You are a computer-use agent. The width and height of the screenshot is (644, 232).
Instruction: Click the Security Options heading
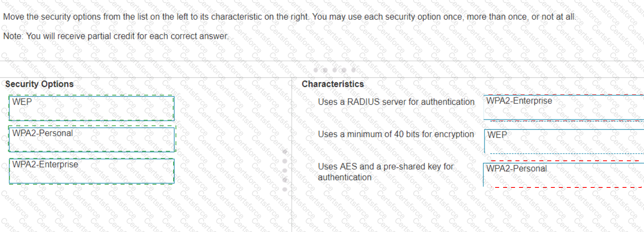(x=39, y=84)
